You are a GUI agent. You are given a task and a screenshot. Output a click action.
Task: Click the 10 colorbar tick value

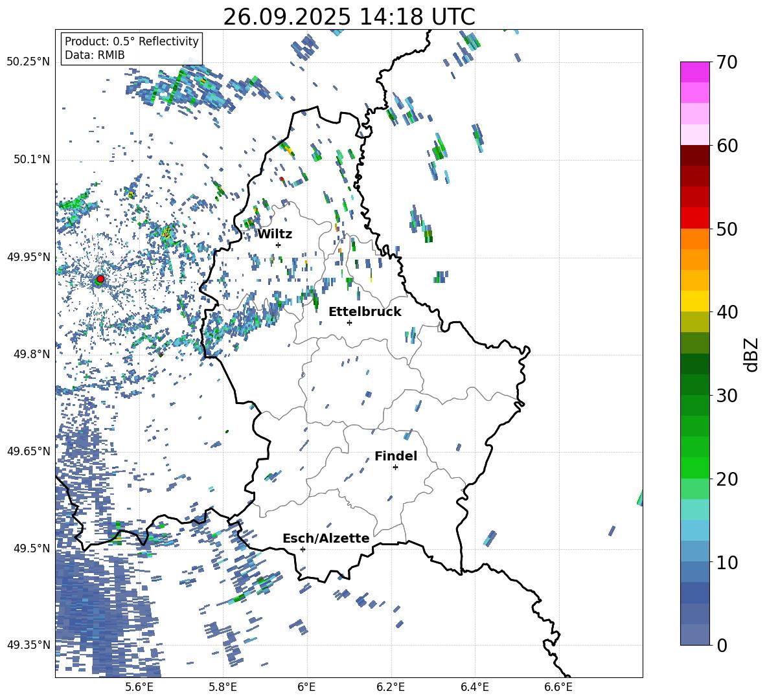(x=727, y=562)
